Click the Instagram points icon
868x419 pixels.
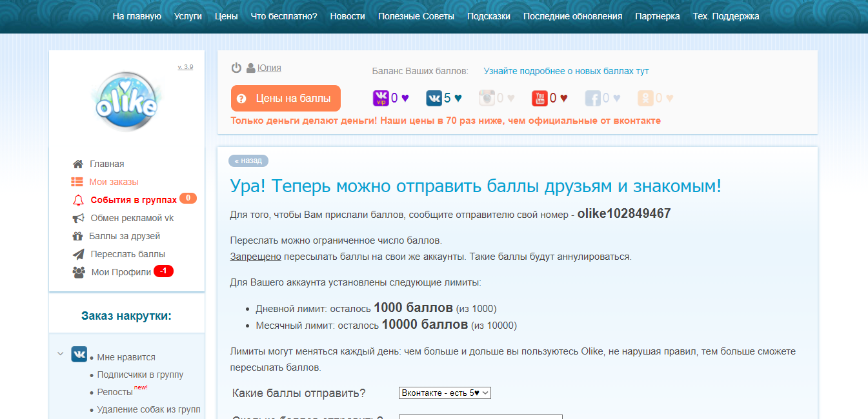[x=487, y=98]
